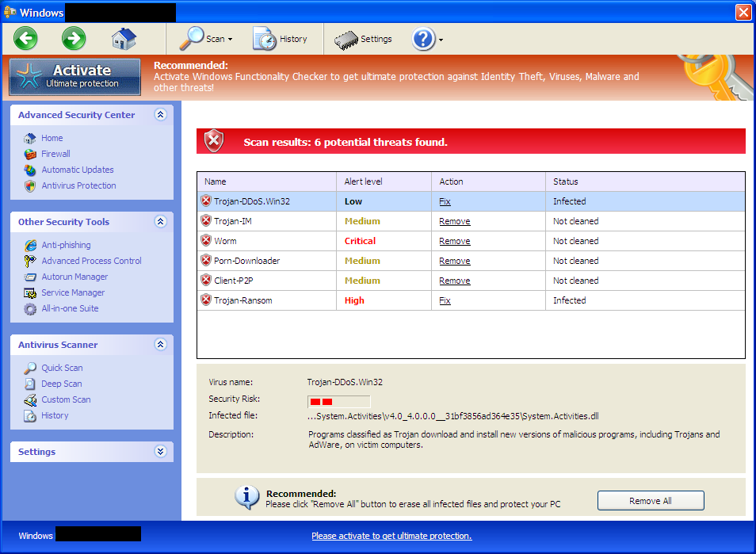Sort by the Name column header
This screenshot has width=756, height=554.
[x=266, y=181]
